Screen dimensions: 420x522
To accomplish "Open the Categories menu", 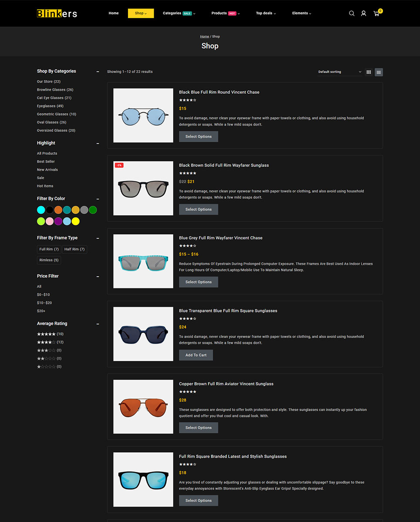I will (179, 13).
